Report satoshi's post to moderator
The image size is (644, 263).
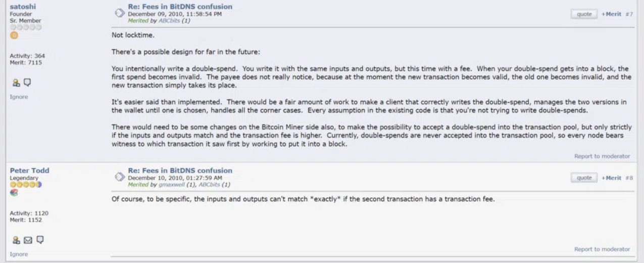pos(602,156)
